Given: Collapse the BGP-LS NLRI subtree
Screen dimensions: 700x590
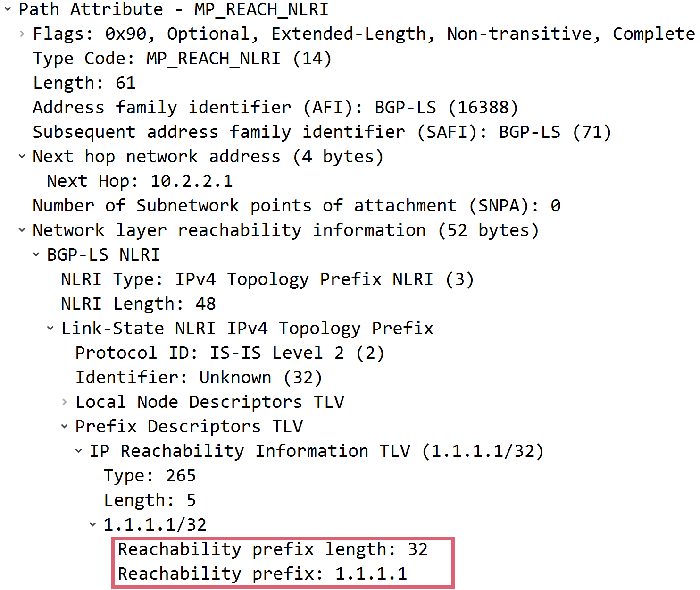Looking at the screenshot, I should coord(35,254).
